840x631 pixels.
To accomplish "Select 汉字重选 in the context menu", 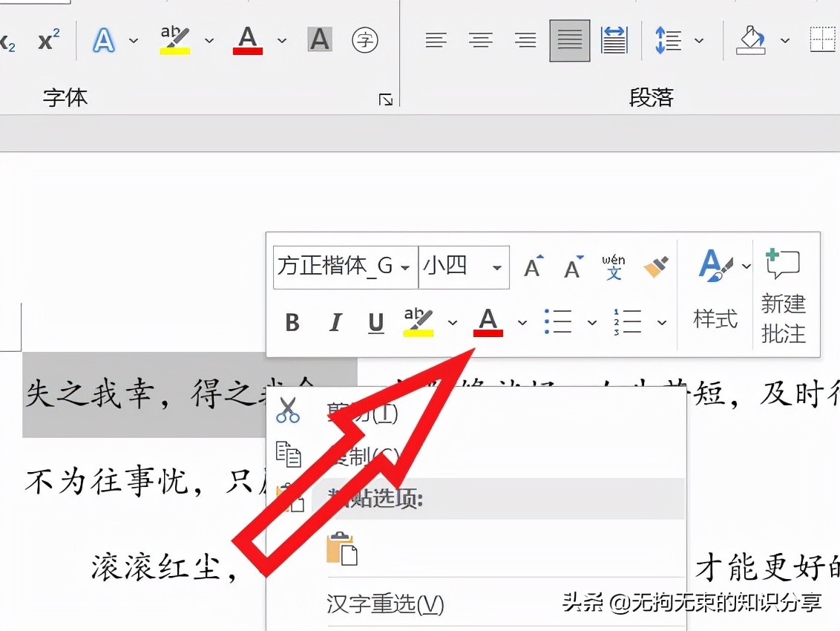I will click(x=386, y=604).
